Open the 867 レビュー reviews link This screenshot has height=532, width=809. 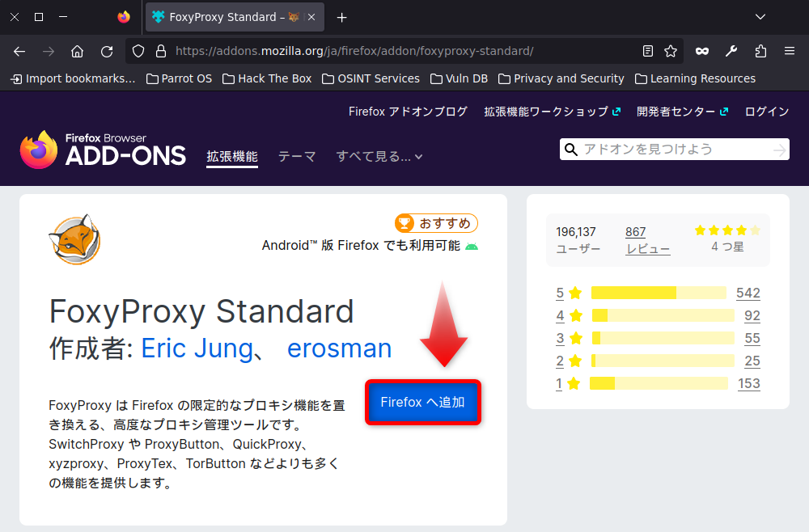pos(647,240)
